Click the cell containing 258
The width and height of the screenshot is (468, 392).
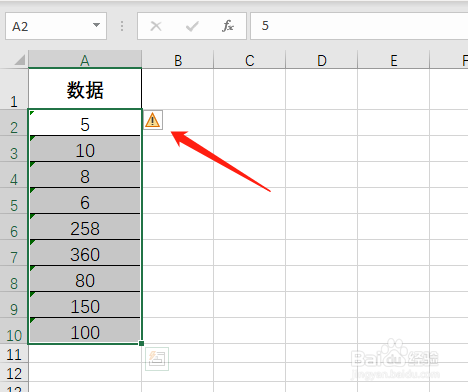coord(85,227)
